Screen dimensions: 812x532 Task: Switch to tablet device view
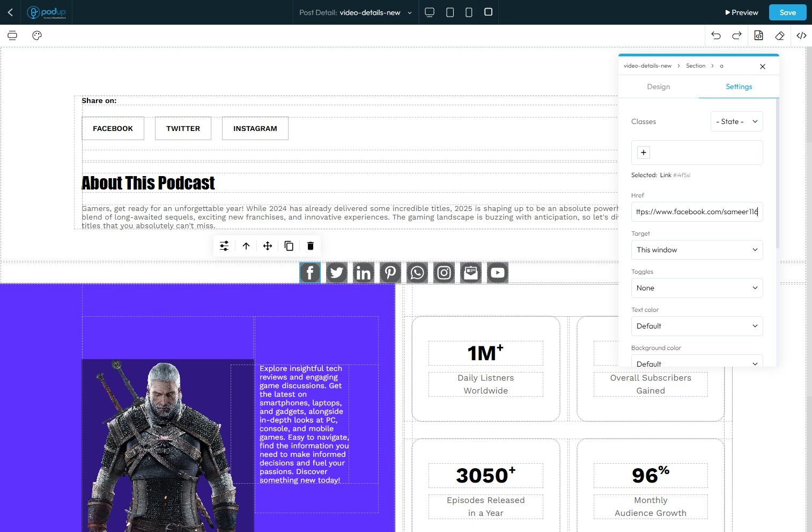(450, 12)
